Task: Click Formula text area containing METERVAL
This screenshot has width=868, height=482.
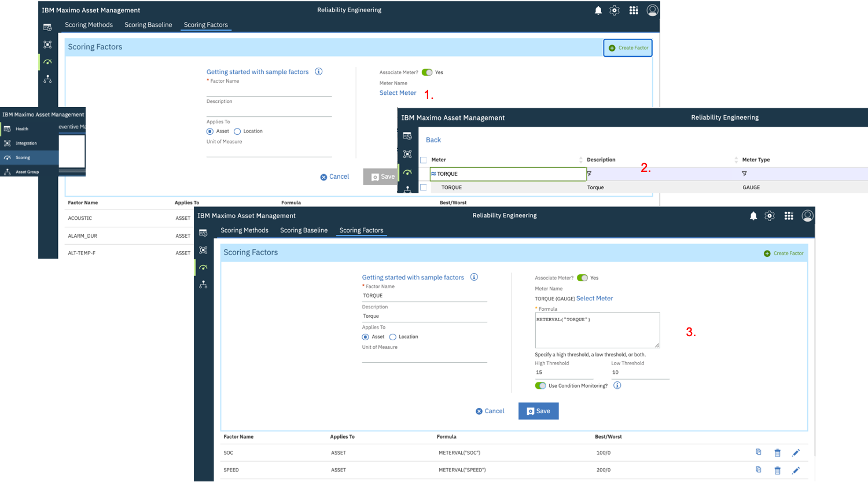Action: [597, 330]
